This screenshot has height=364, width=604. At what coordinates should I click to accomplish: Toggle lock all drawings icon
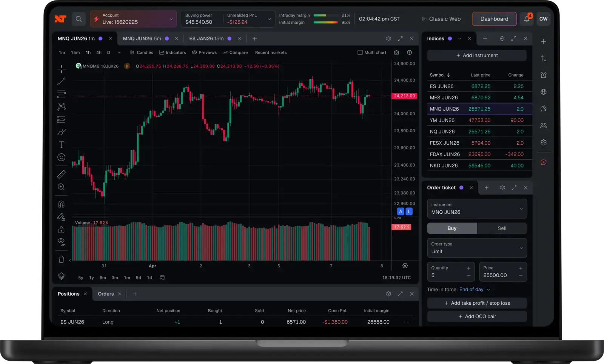[62, 230]
